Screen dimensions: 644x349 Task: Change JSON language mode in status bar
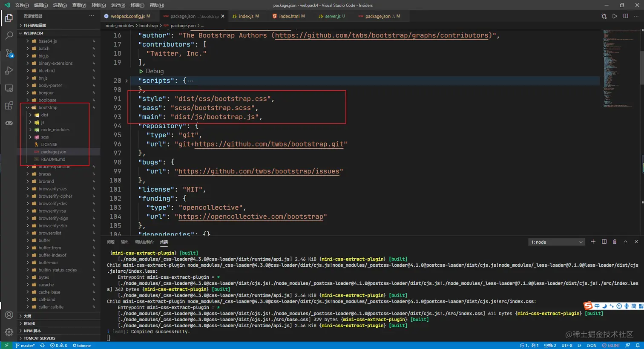pos(592,346)
